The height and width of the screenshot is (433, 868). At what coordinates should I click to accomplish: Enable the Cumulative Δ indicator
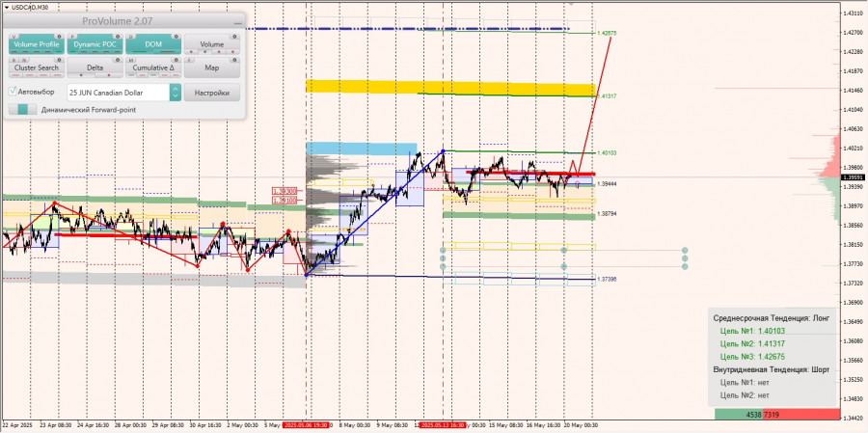pos(153,68)
